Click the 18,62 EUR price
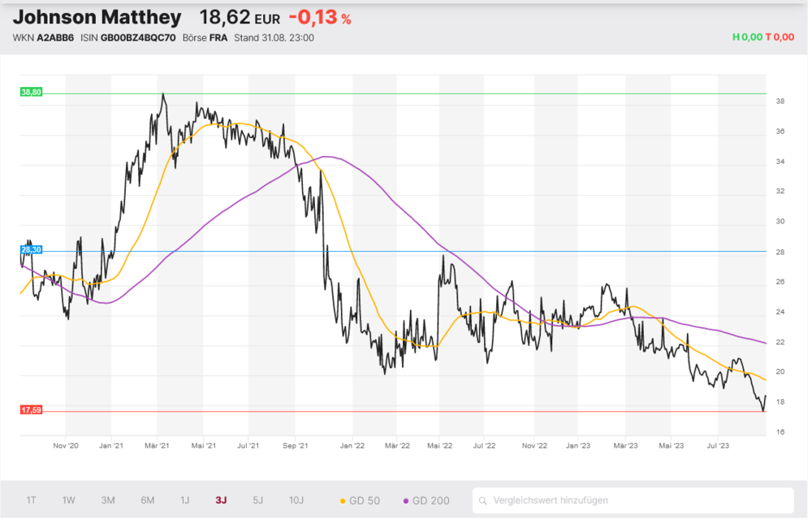 [x=241, y=18]
